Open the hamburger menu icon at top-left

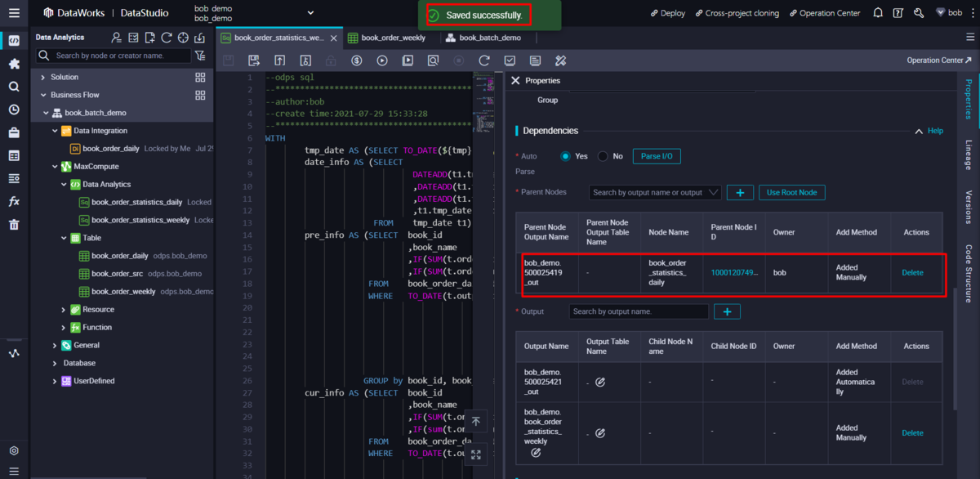(x=14, y=13)
